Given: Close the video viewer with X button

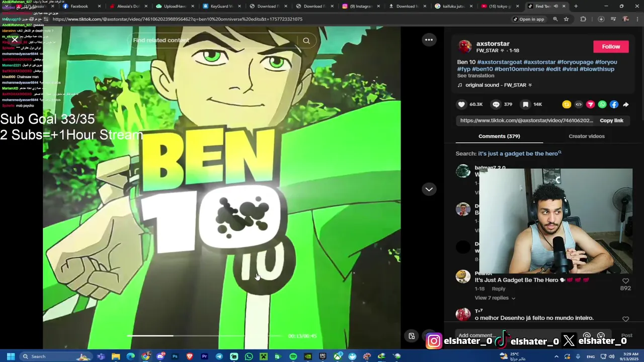Looking at the screenshot, I should [14, 40].
